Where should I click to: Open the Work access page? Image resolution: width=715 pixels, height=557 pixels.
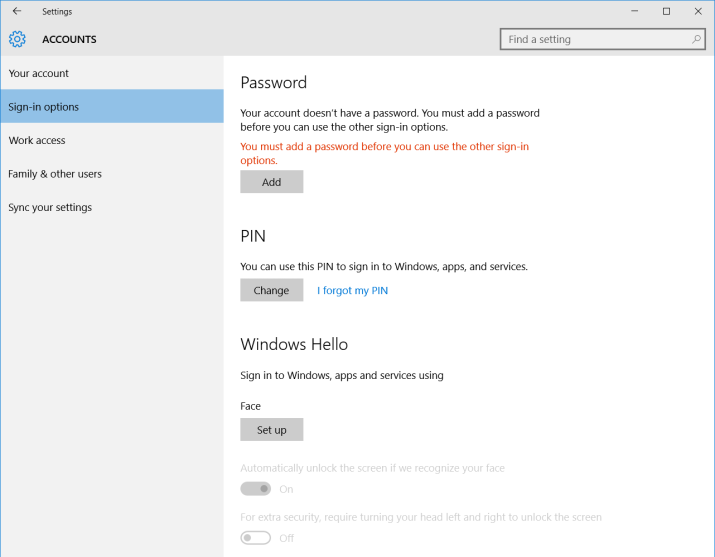coord(37,140)
